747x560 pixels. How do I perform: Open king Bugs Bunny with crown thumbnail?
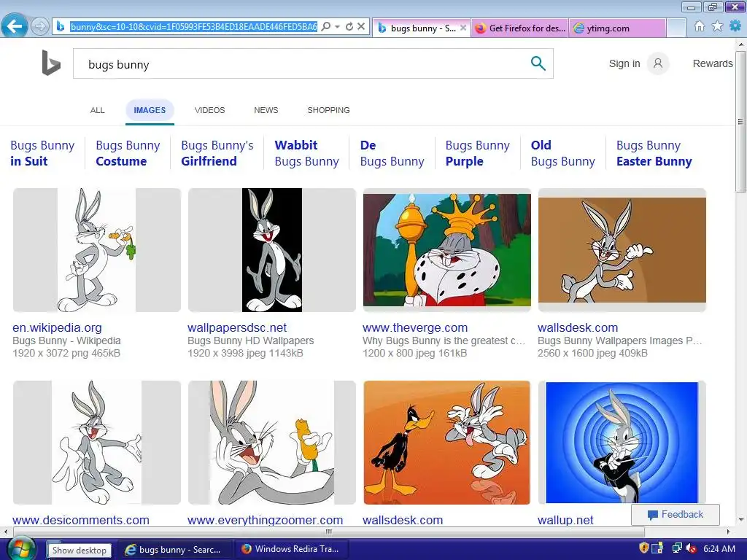coord(447,250)
